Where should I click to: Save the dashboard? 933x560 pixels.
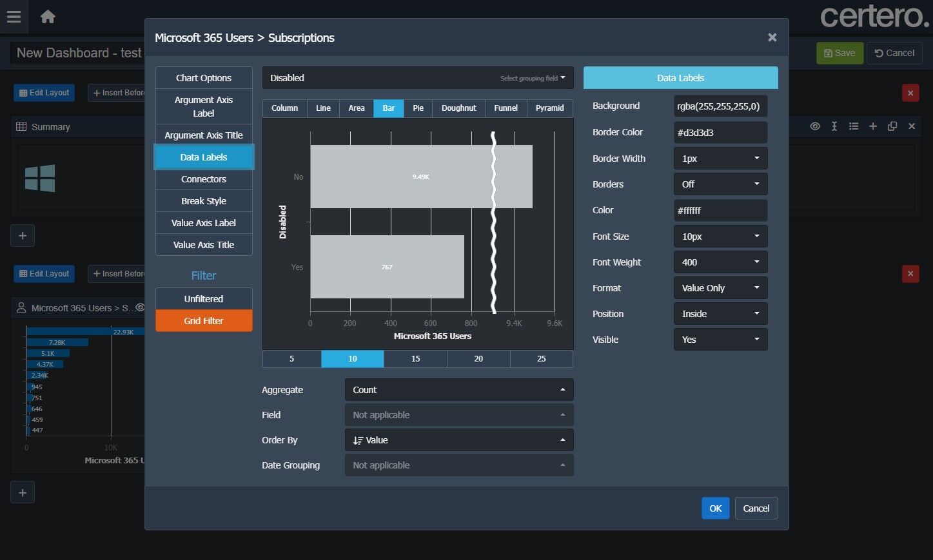click(840, 53)
